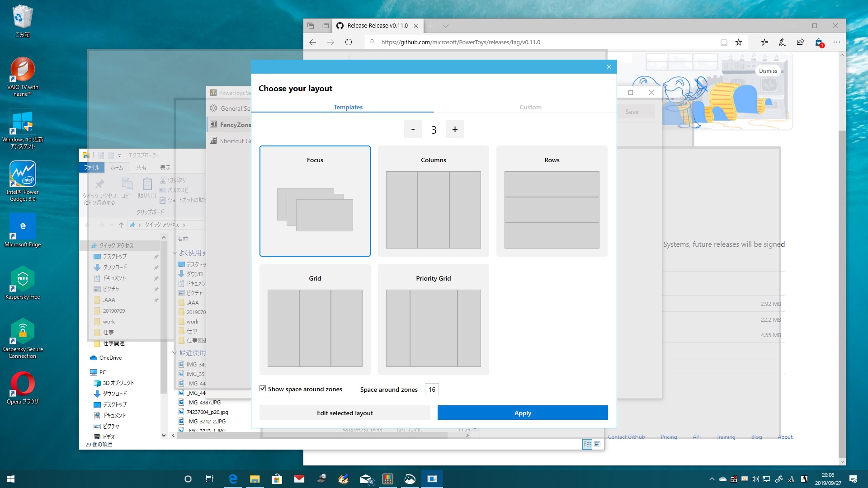868x488 pixels.
Task: Open the Recycle Bin desktop icon
Action: tap(22, 21)
